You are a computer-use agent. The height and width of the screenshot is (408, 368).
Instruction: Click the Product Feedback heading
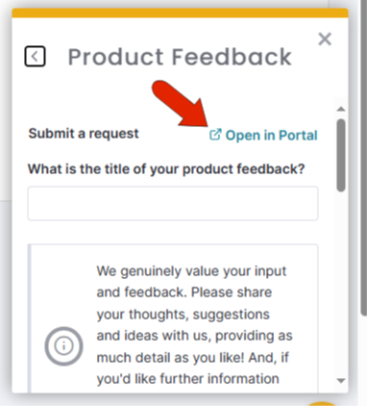tap(180, 57)
